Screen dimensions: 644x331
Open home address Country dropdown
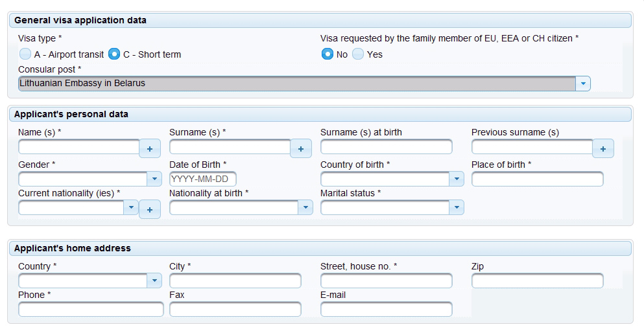tap(90, 280)
